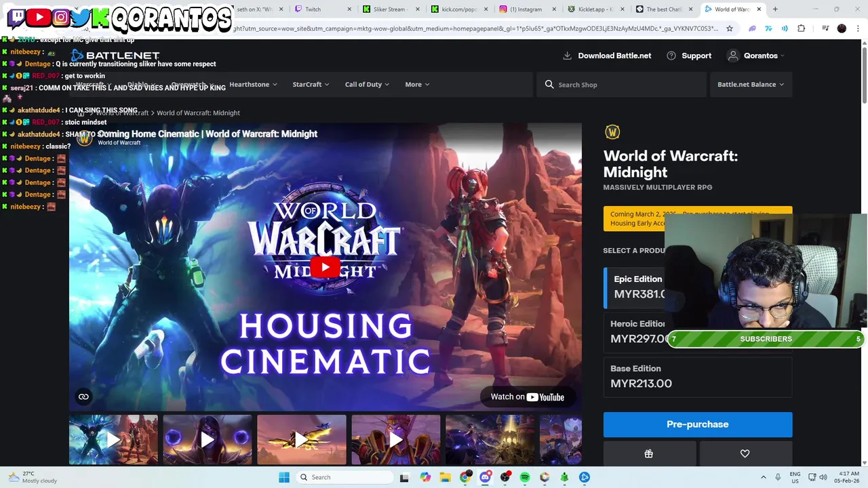Open the weather widget on taskbar
The width and height of the screenshot is (868, 488).
[x=33, y=477]
